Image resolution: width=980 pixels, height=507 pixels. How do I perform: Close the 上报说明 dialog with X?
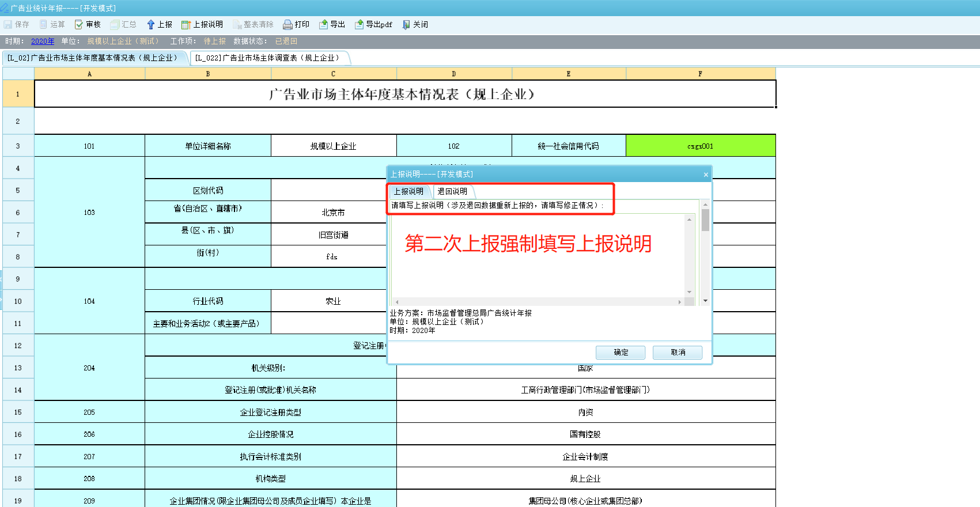click(x=706, y=175)
